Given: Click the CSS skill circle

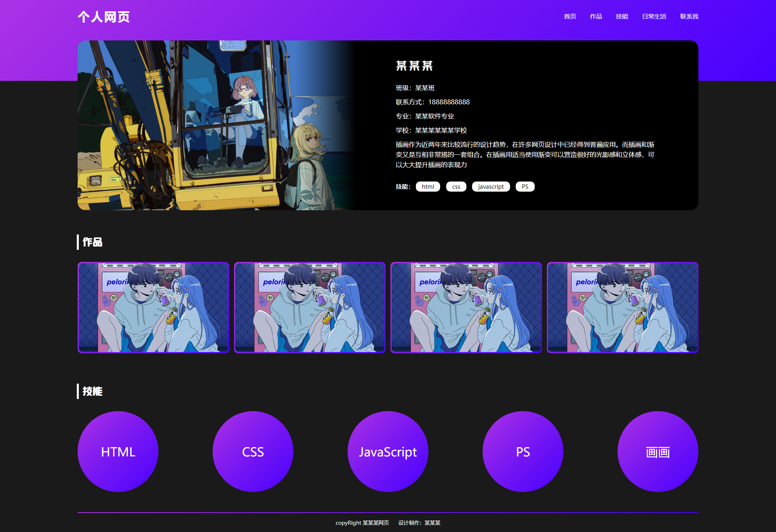Looking at the screenshot, I should 253,452.
